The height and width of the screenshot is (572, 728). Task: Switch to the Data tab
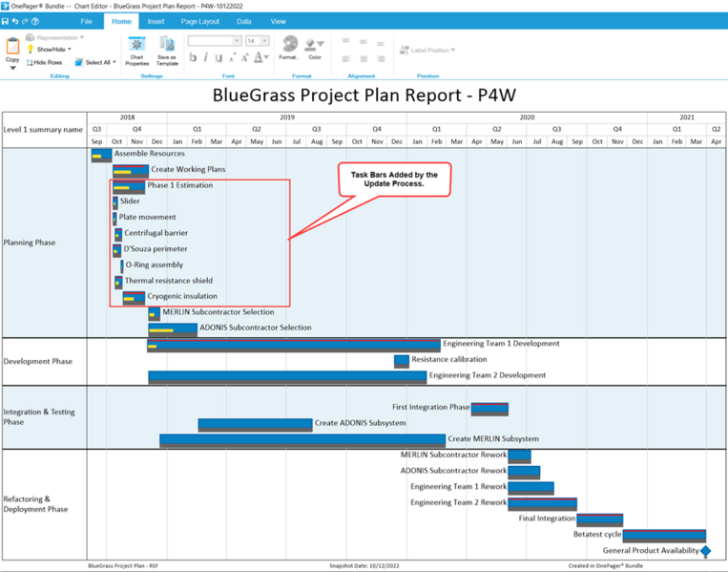(243, 21)
